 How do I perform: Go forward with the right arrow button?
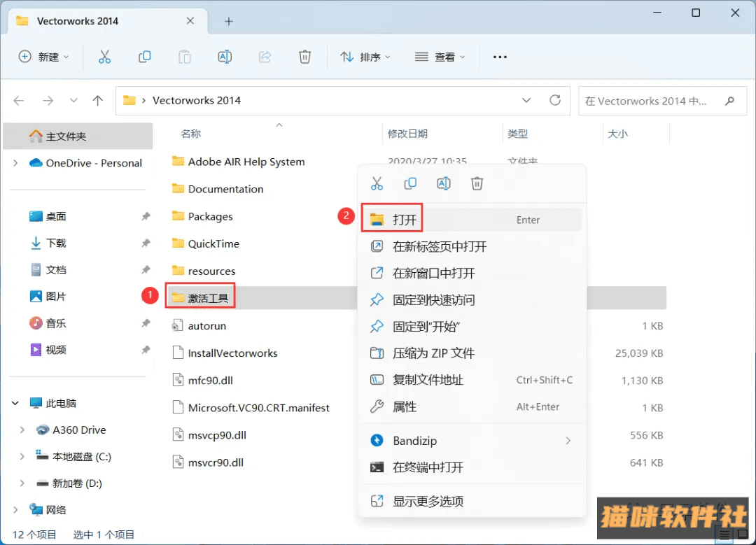[48, 101]
